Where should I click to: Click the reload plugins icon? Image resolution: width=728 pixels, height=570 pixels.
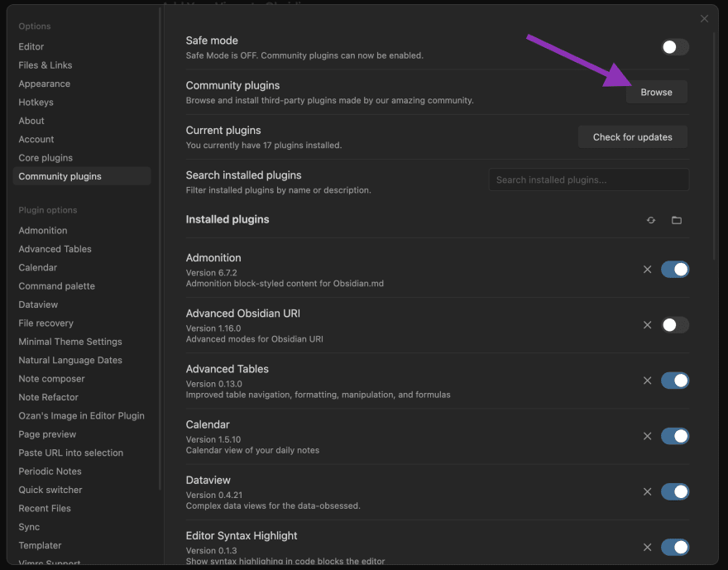pyautogui.click(x=651, y=220)
